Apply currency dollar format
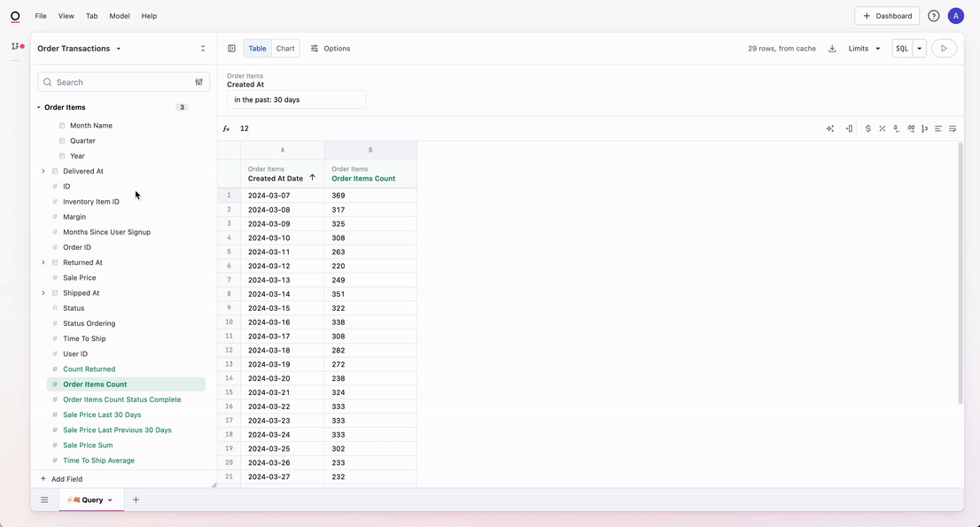The width and height of the screenshot is (980, 527). (868, 128)
